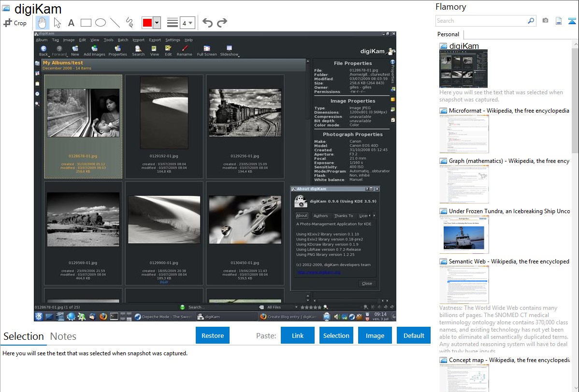Click Full Screen icon in digiKam snapshot
The height and width of the screenshot is (392, 579).
tap(207, 51)
